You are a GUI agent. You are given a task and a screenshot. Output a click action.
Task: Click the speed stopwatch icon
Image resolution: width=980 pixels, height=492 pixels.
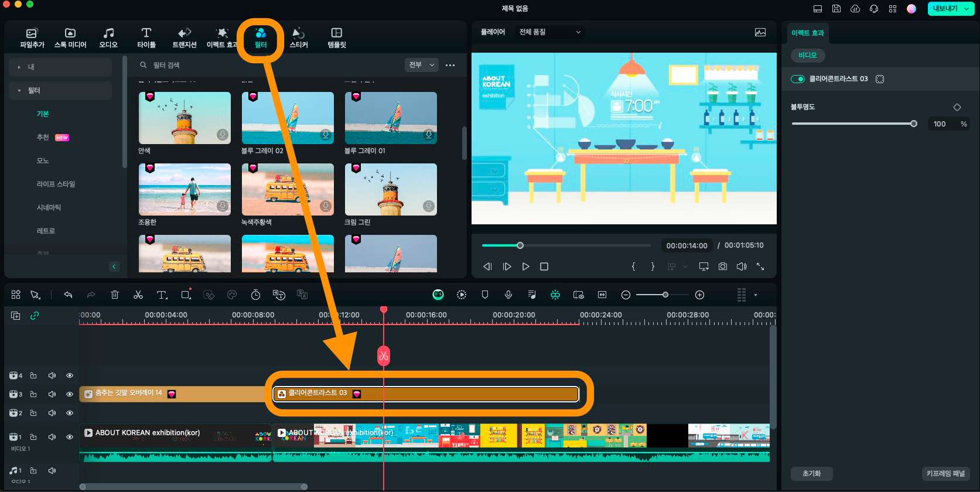coord(256,295)
